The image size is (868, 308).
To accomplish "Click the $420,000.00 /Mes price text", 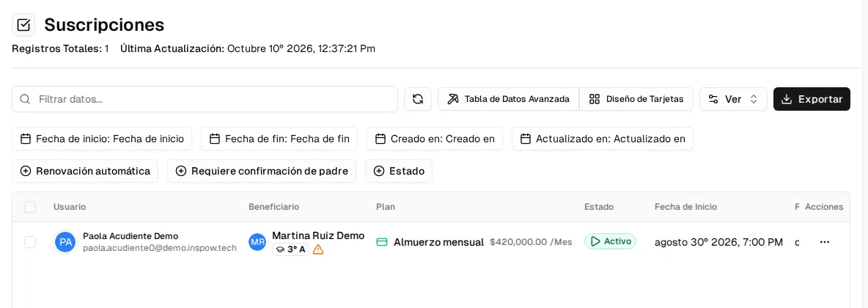I will (531, 242).
